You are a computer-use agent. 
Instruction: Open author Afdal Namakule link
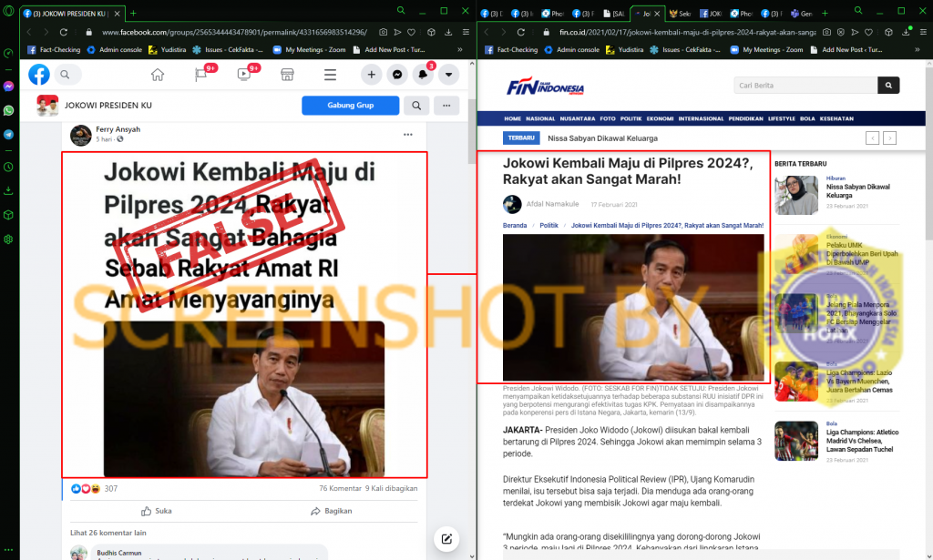552,204
